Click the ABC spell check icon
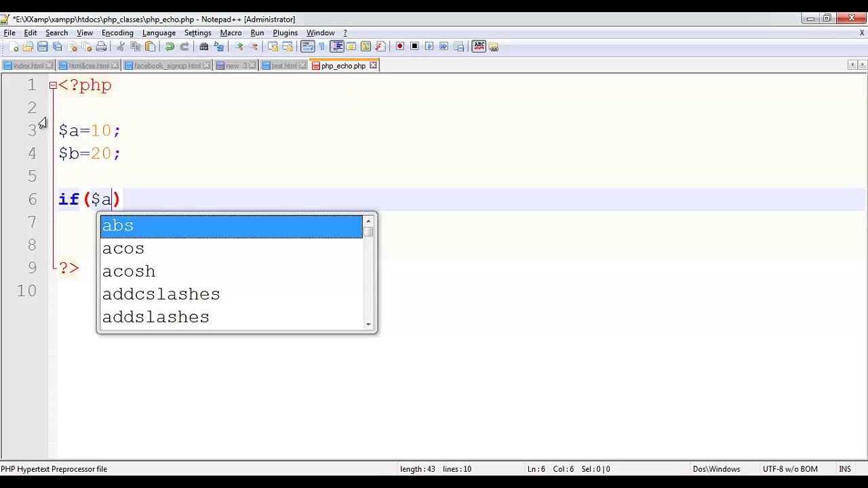Screen dimensions: 868x488 [x=479, y=46]
